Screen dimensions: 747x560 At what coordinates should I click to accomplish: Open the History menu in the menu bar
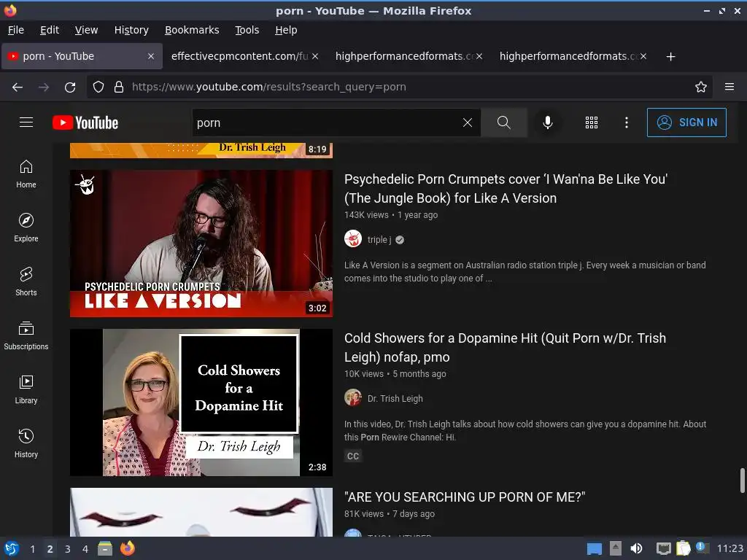[131, 30]
